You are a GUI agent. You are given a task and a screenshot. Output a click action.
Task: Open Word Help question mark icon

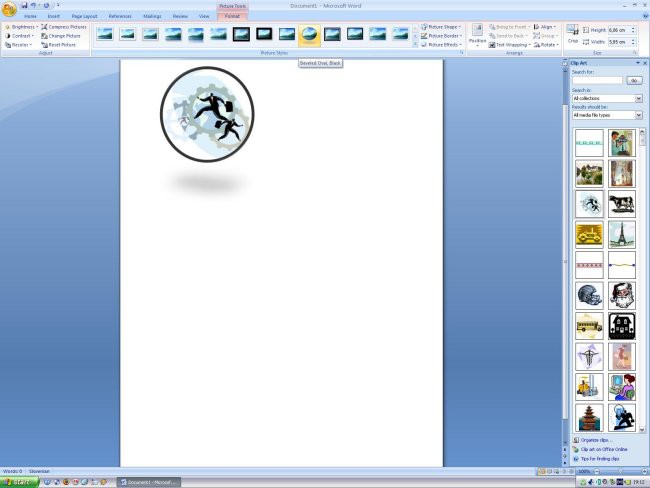coord(645,16)
